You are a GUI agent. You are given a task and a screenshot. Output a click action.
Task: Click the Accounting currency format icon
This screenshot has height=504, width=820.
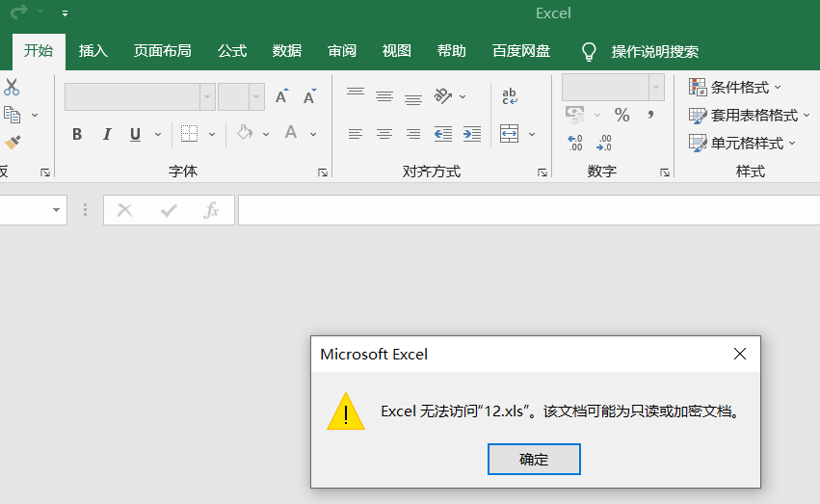pos(574,115)
